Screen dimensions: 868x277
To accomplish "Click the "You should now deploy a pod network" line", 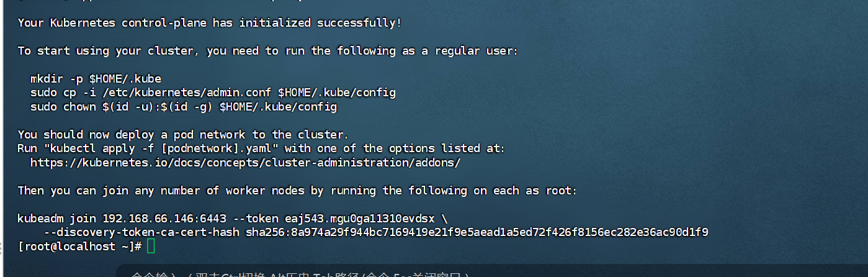I will (x=183, y=135).
